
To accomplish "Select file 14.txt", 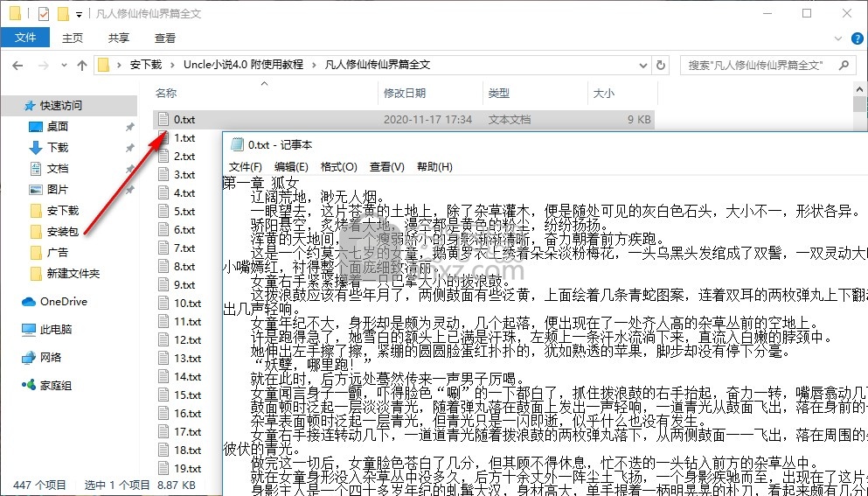I will pyautogui.click(x=188, y=376).
